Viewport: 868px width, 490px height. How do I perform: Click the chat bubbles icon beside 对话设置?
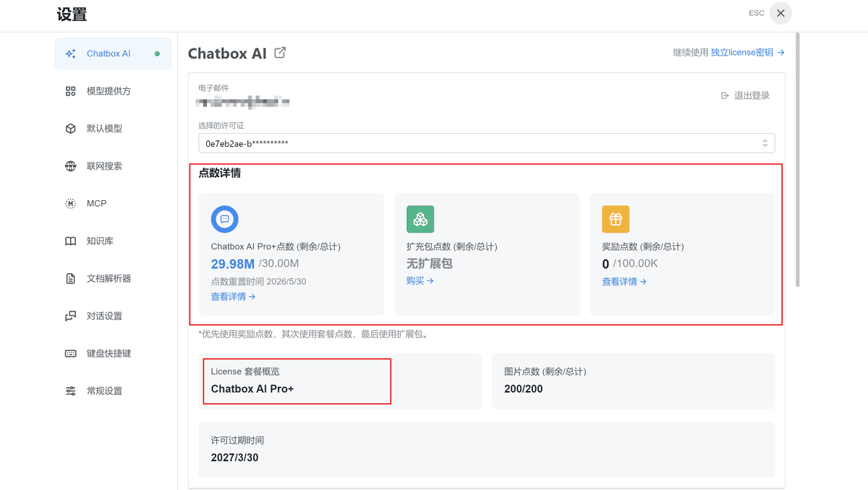tap(70, 317)
